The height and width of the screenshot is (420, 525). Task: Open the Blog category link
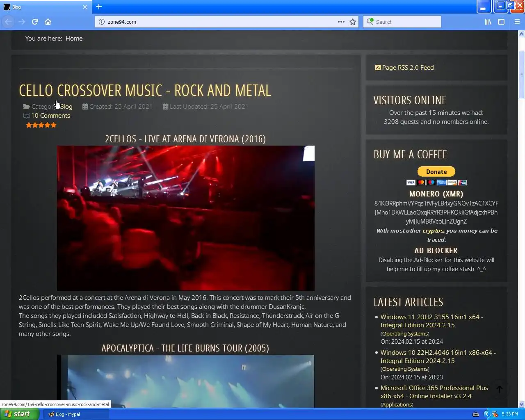click(66, 107)
